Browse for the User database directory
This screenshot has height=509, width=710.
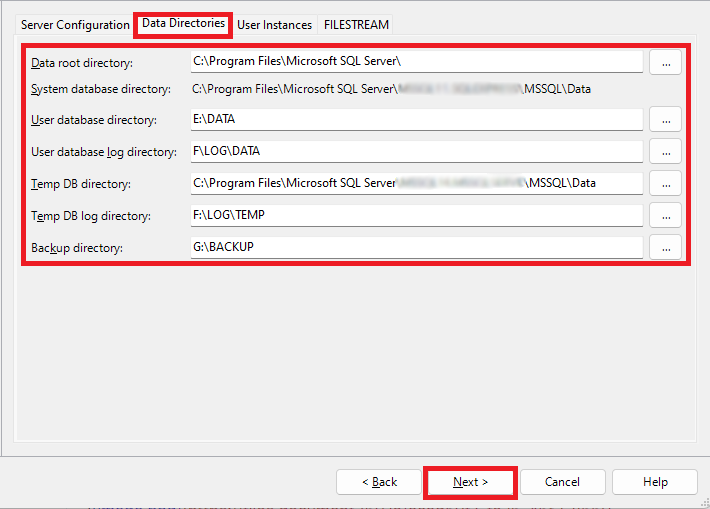pos(665,120)
